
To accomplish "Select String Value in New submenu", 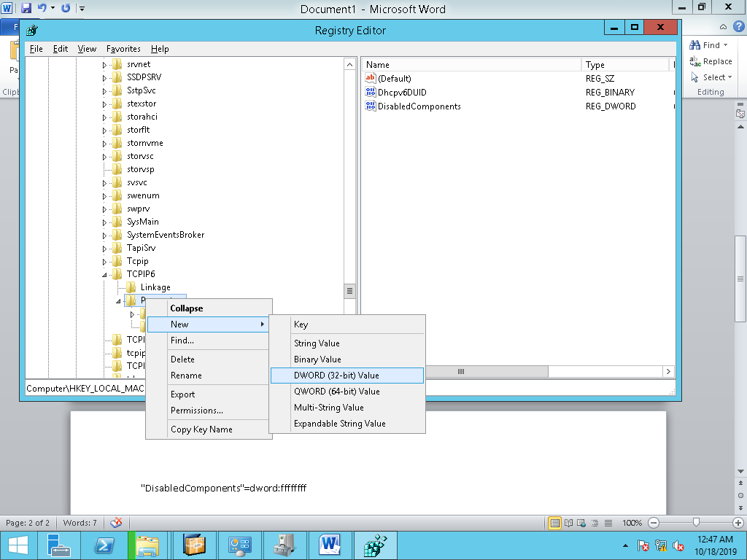I will 347,343.
